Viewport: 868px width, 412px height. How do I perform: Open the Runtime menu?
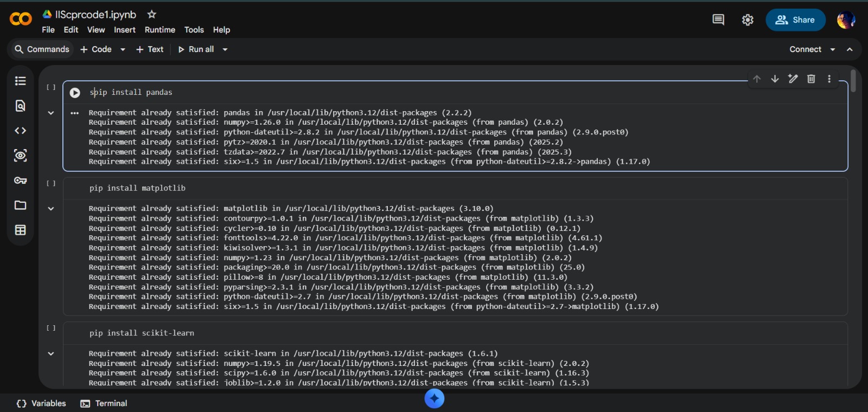(x=159, y=30)
